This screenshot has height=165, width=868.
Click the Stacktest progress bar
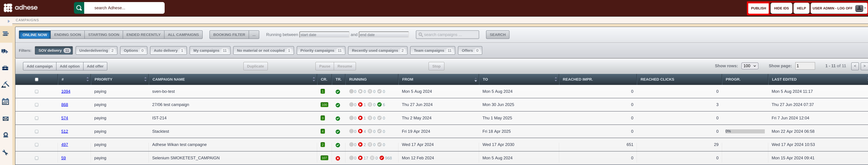click(x=745, y=132)
